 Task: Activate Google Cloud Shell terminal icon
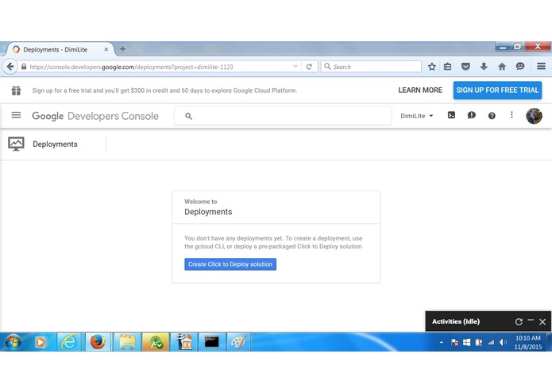[x=451, y=115]
